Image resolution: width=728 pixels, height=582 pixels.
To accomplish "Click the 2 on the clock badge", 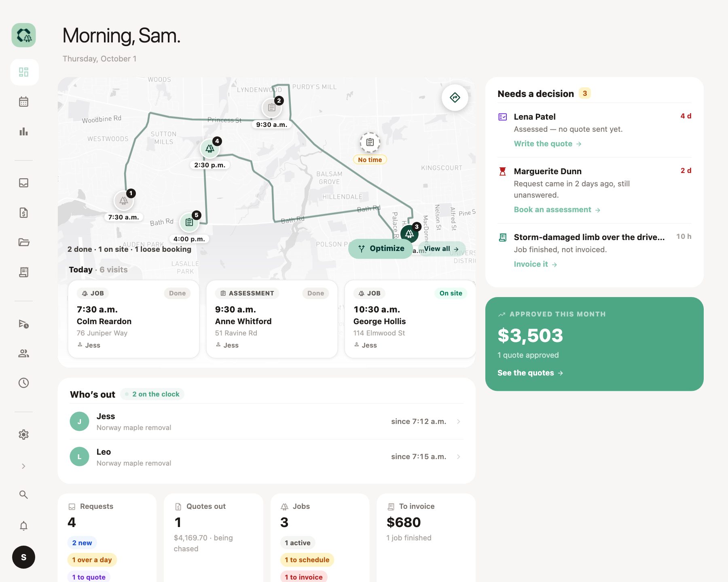I will coord(152,394).
